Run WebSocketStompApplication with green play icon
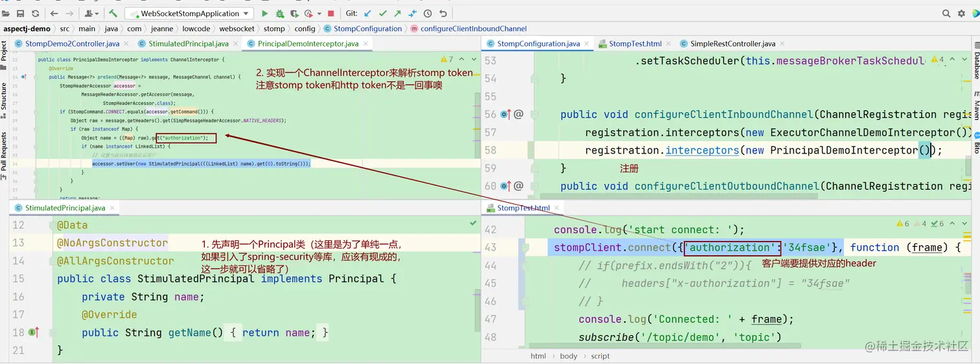Viewport: 980px width, 364px height. click(x=264, y=14)
